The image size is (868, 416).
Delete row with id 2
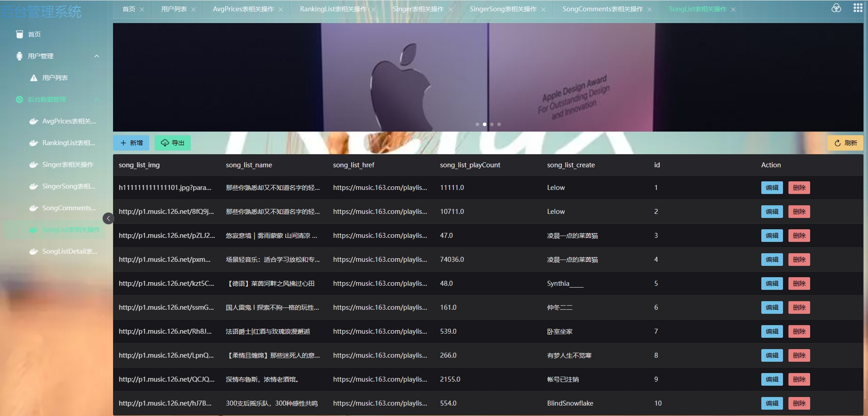click(x=799, y=212)
